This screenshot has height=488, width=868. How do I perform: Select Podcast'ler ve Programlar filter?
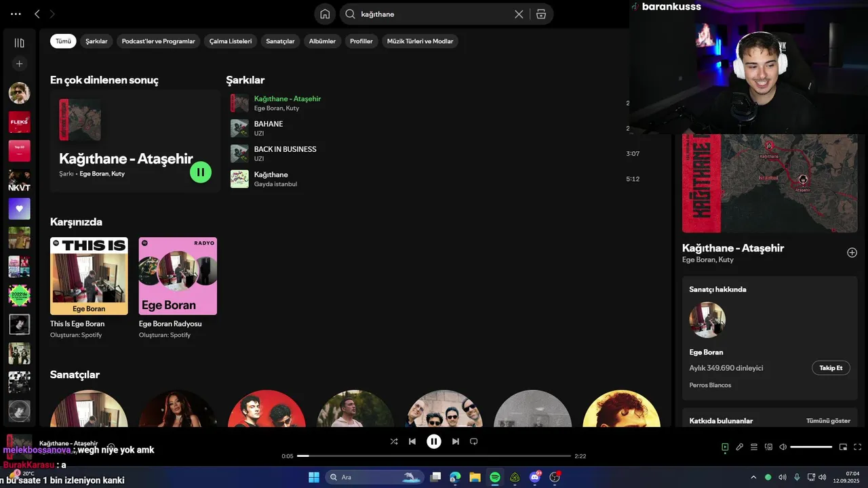pyautogui.click(x=158, y=41)
